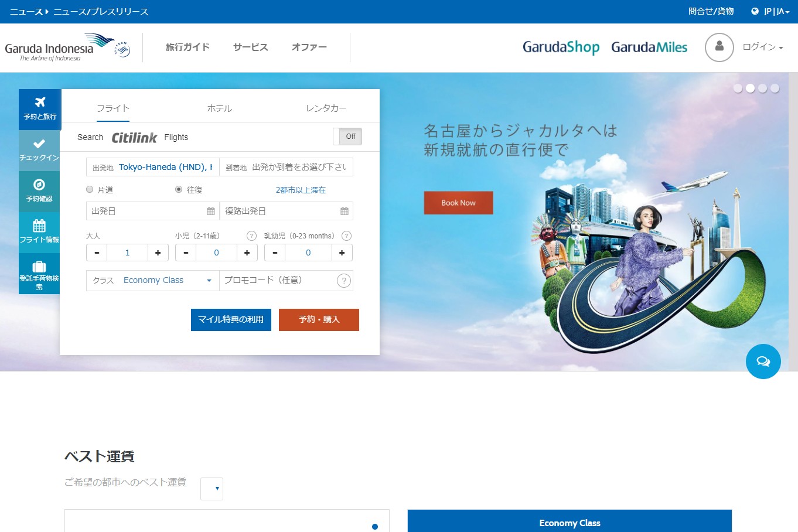This screenshot has width=798, height=532.
Task: Select the 往復 round-trip radio button
Action: tap(179, 189)
